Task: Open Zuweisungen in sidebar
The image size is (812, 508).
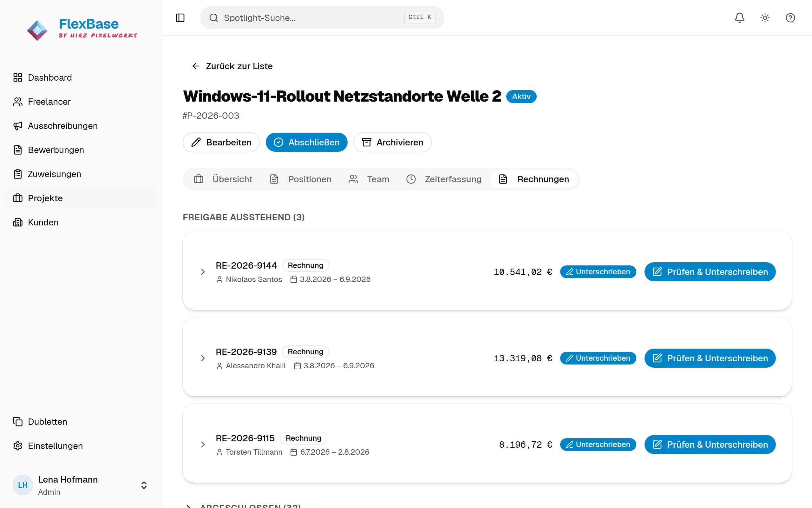Action: 81,174
